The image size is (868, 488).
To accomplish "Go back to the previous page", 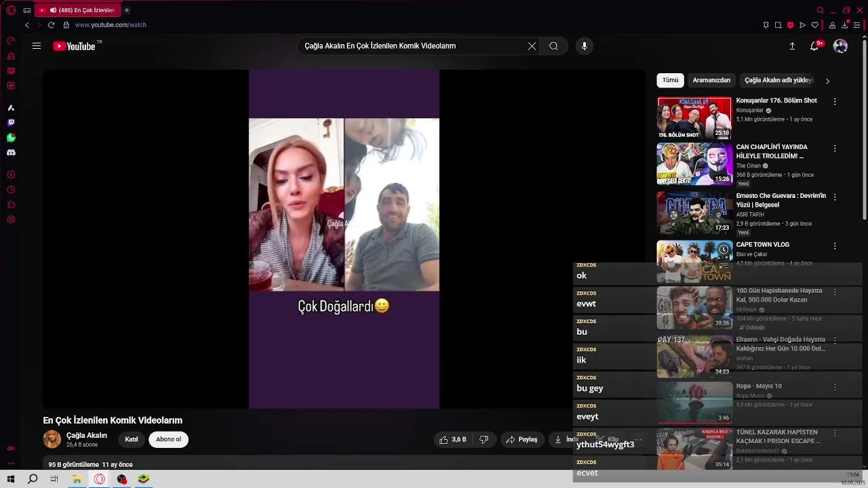I will (x=27, y=25).
